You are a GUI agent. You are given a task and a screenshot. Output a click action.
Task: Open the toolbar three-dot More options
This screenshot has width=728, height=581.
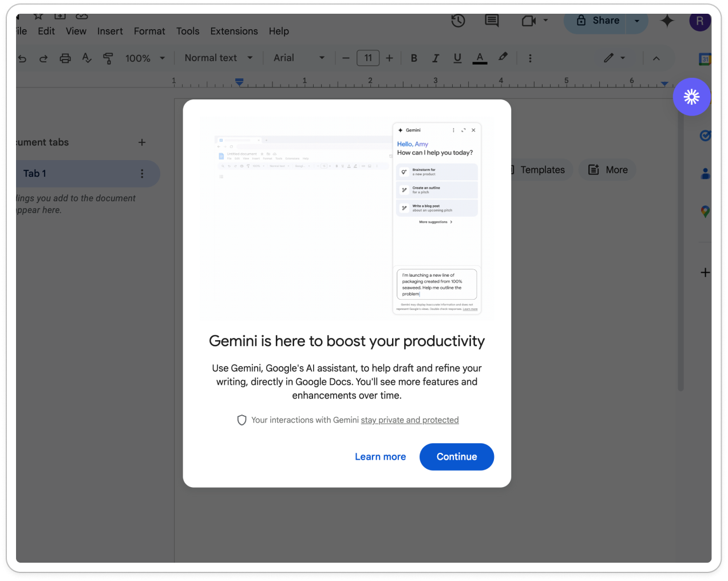coord(530,58)
